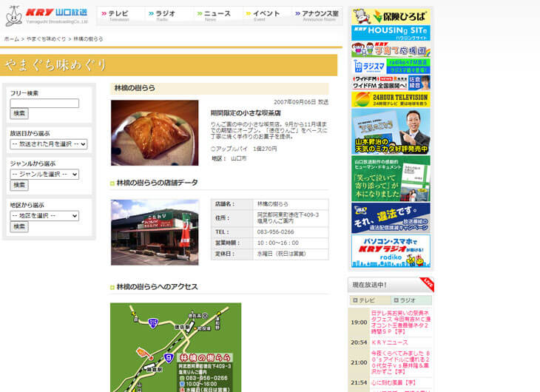View the shop exterior photo
The image size is (540, 392).
155,232
